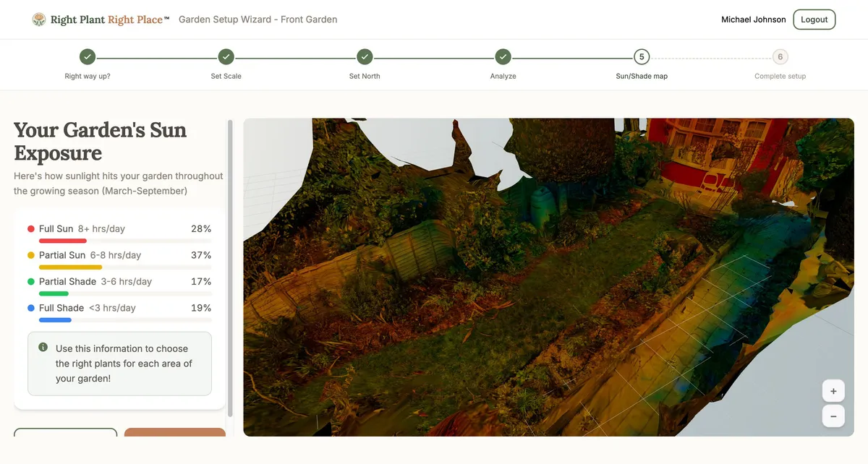This screenshot has height=464, width=868.
Task: Select the 'Right way up?' step checkmark
Action: (x=87, y=56)
